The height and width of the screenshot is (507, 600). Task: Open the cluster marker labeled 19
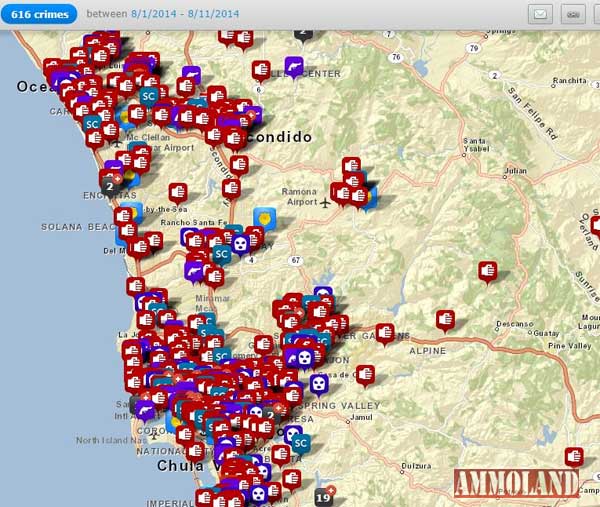coord(322,496)
